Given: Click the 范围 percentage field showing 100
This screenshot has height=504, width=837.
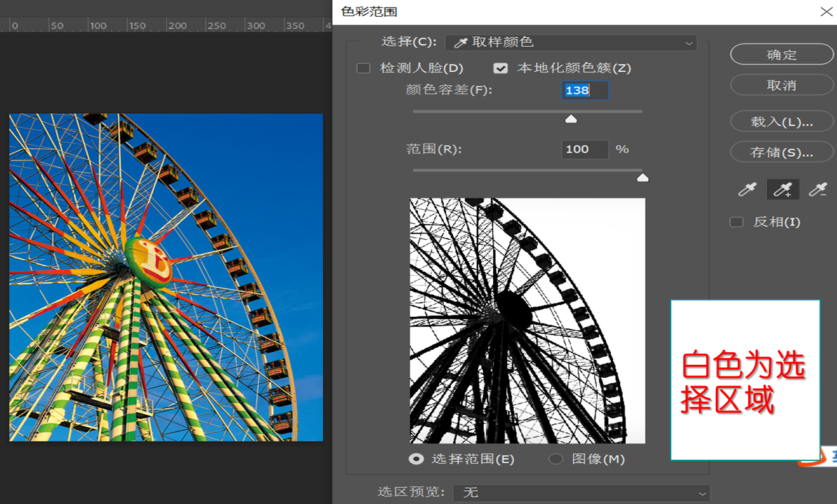Looking at the screenshot, I should (x=585, y=149).
